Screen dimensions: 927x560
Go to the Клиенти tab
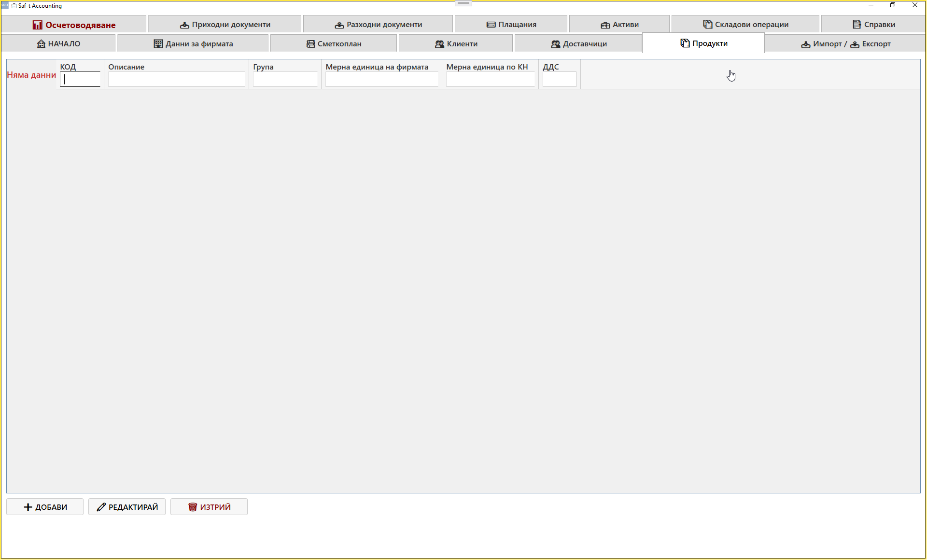(456, 43)
